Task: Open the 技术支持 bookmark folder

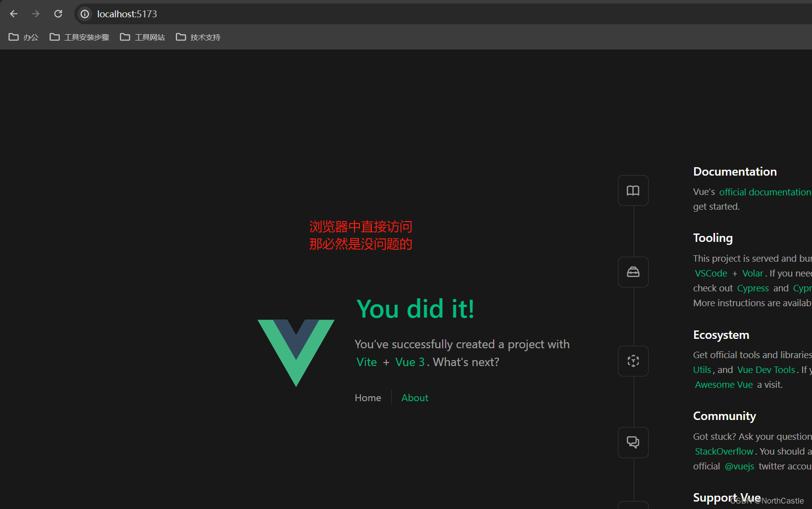Action: coord(198,37)
